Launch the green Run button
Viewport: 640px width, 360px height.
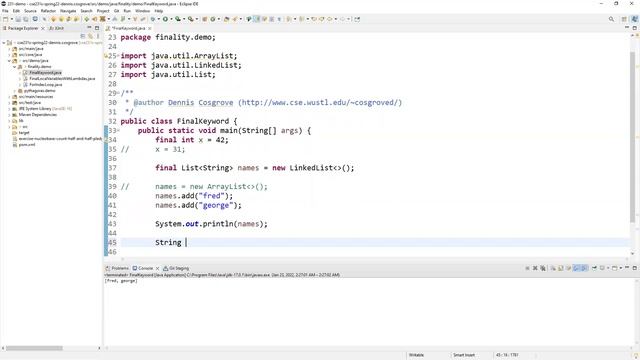[165, 19]
